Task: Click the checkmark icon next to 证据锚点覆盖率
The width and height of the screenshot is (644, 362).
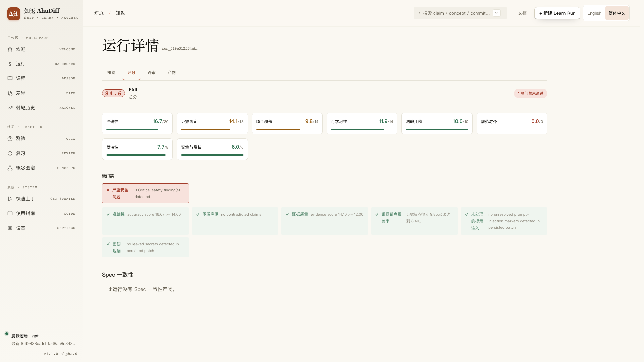Action: click(377, 214)
